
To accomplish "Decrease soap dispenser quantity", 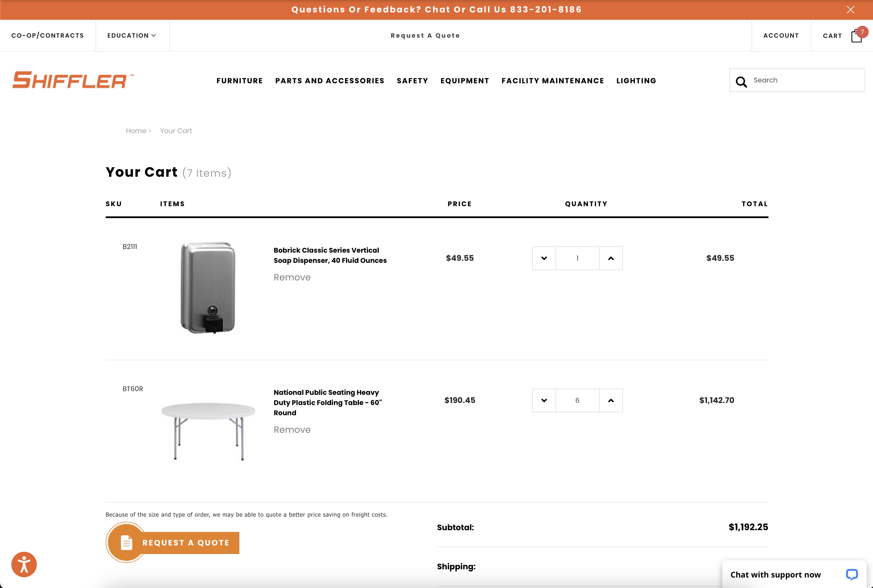I will 544,258.
